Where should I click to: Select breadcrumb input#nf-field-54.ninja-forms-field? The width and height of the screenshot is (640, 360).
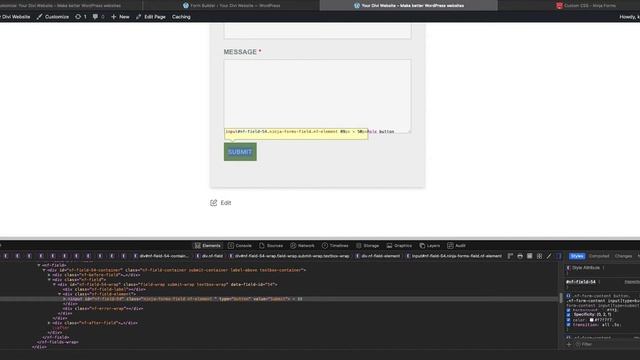click(x=454, y=256)
